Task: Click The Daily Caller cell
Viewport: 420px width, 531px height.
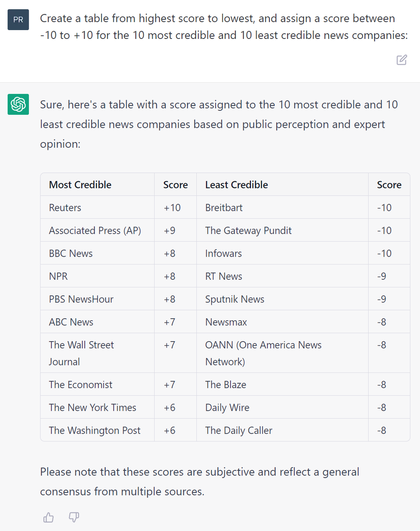Action: [x=282, y=430]
